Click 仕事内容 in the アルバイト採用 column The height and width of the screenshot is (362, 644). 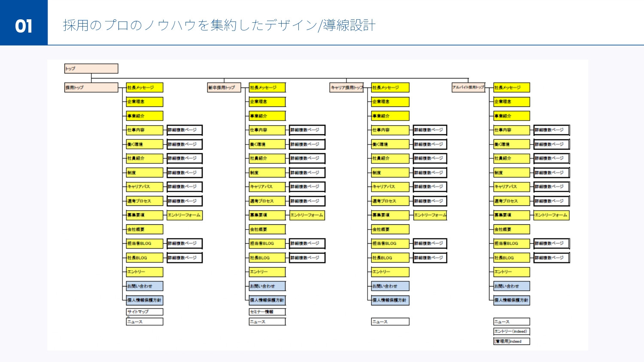[511, 130]
